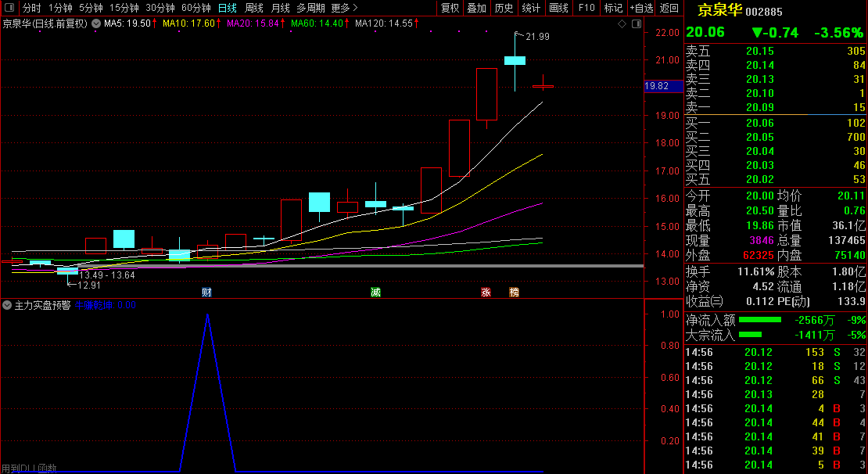
Task: Click the 21.99 high price label
Action: pos(537,37)
